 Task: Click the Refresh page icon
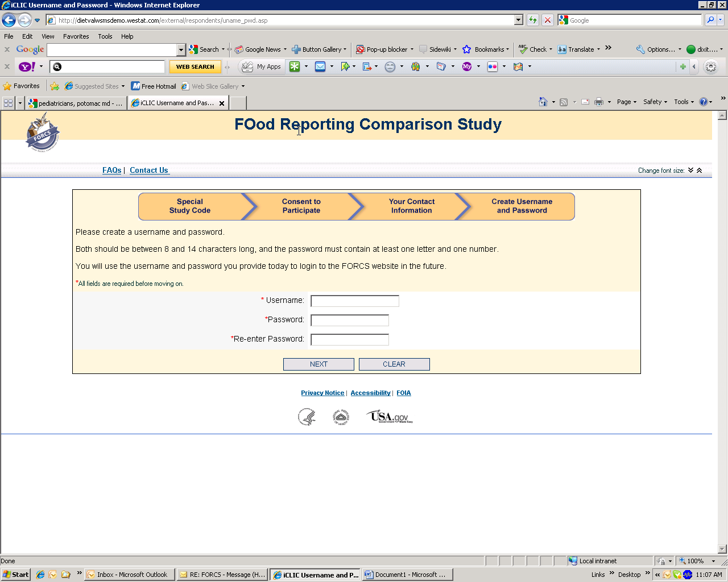click(533, 20)
